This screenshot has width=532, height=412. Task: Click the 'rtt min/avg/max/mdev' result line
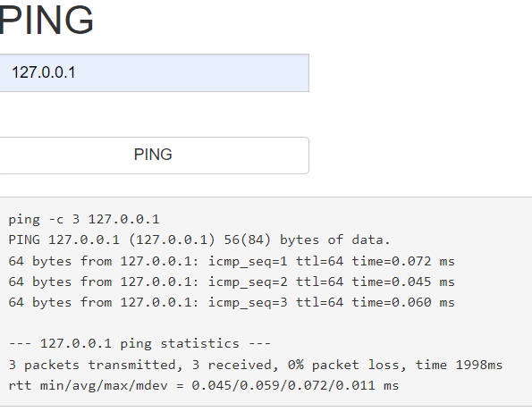pyautogui.click(x=204, y=385)
